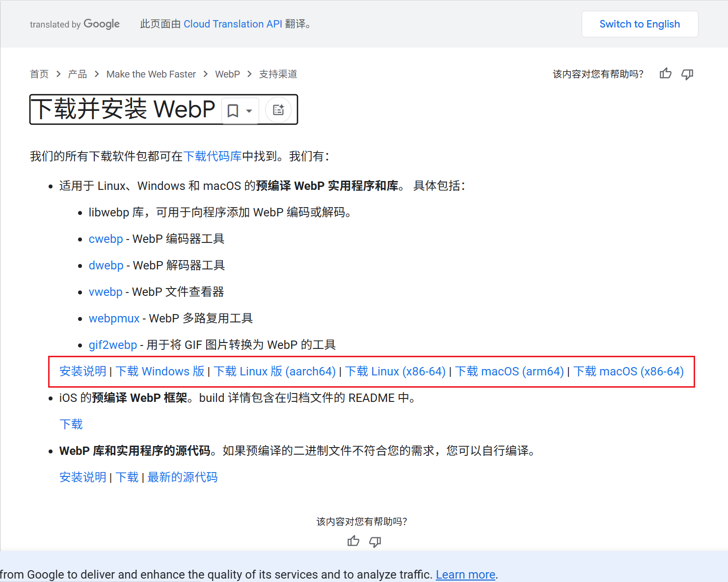Viewport: 728px width, 582px height.
Task: Click 下载 link in the source code row
Action: point(127,477)
